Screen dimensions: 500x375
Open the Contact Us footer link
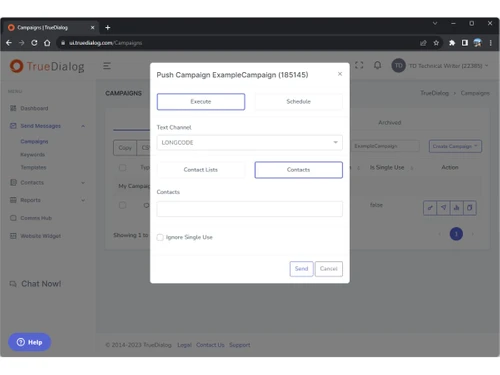click(x=210, y=345)
